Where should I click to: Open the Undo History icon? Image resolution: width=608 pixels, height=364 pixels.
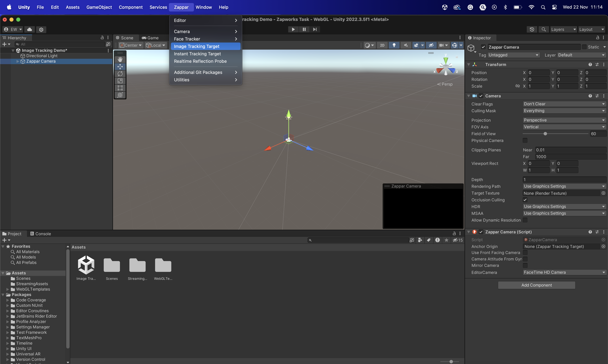pyautogui.click(x=532, y=29)
